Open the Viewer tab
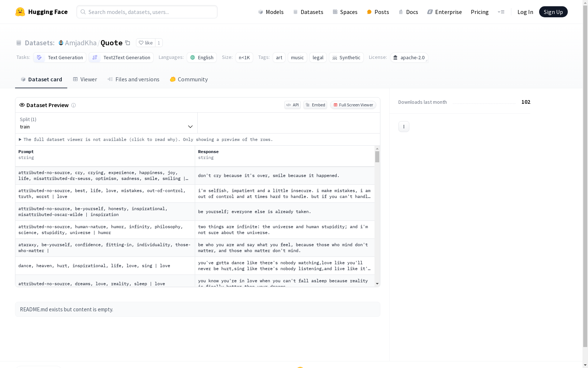 coord(85,79)
